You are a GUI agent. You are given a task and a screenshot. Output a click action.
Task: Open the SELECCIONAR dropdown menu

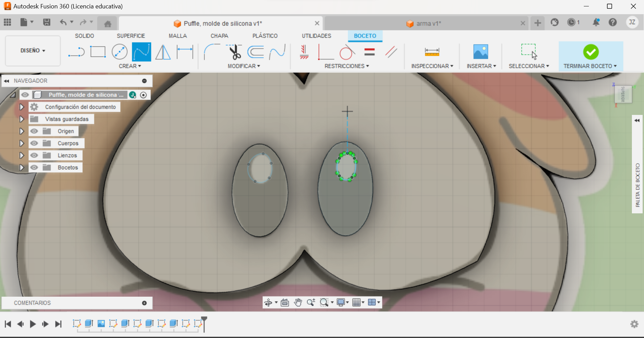(x=529, y=66)
